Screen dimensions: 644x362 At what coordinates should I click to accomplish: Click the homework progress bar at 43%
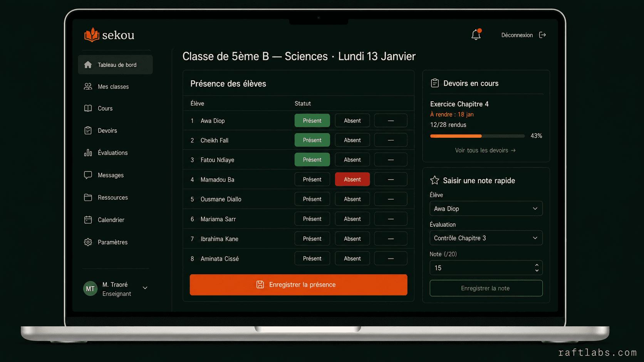click(477, 136)
